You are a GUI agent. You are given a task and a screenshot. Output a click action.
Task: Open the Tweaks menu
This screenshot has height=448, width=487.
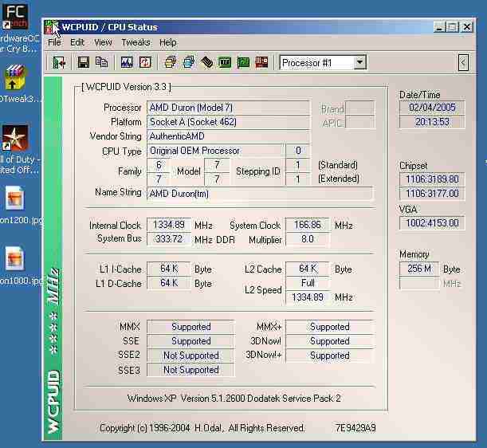(x=135, y=42)
